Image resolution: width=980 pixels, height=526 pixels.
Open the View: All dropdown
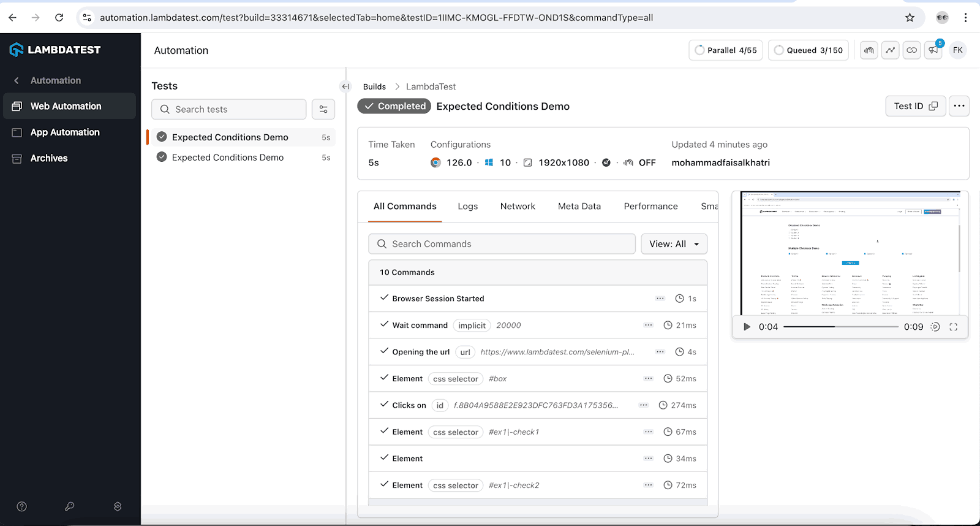click(674, 244)
